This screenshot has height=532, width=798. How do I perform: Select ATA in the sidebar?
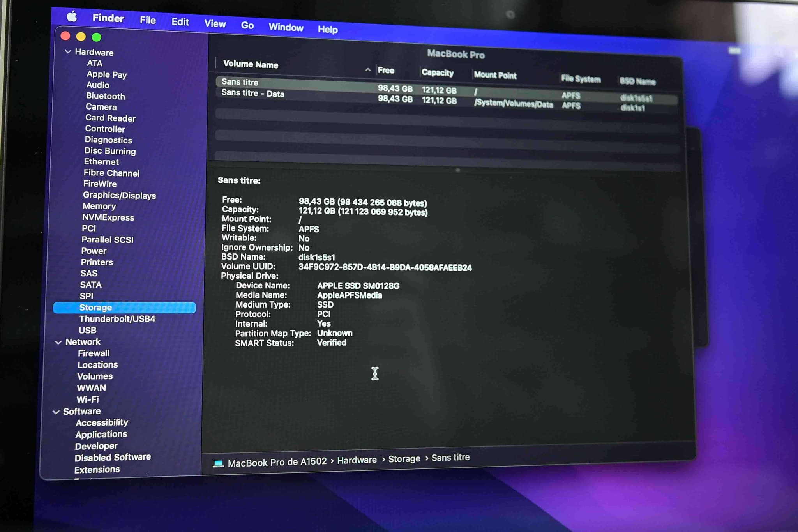[x=95, y=63]
